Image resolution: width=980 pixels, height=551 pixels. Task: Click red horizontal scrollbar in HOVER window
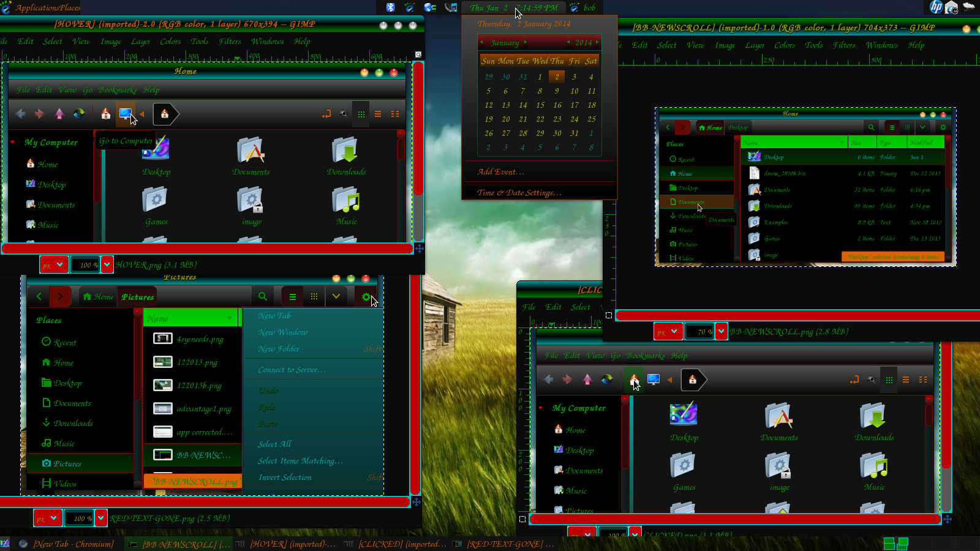[x=207, y=249]
